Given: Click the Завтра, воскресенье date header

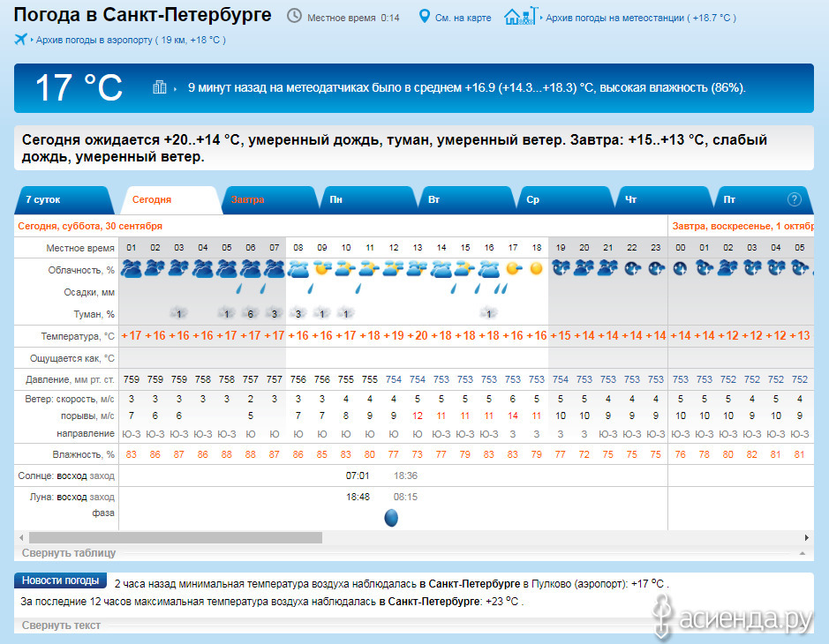Looking at the screenshot, I should click(742, 226).
